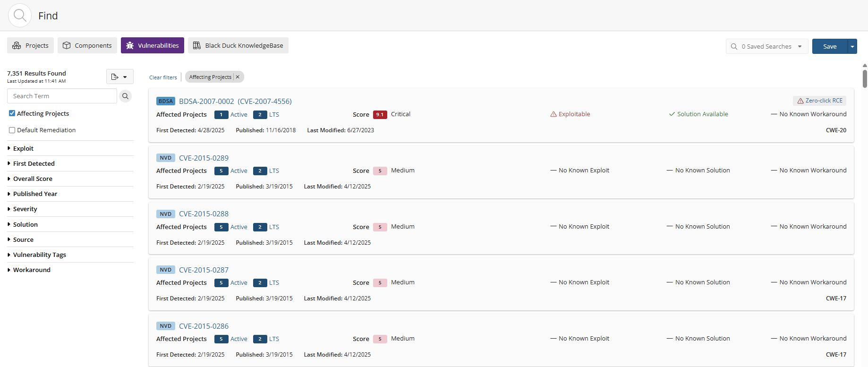Open the CVE-2015-0286 link

[204, 326]
